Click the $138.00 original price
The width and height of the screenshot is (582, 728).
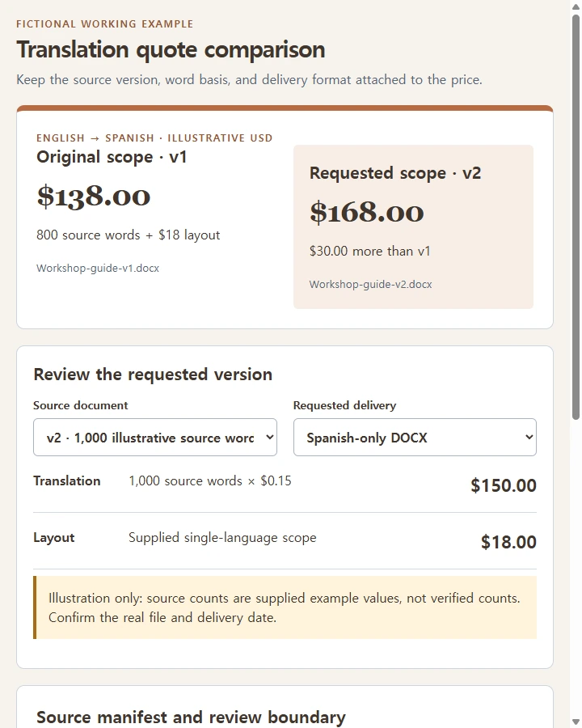pyautogui.click(x=93, y=196)
